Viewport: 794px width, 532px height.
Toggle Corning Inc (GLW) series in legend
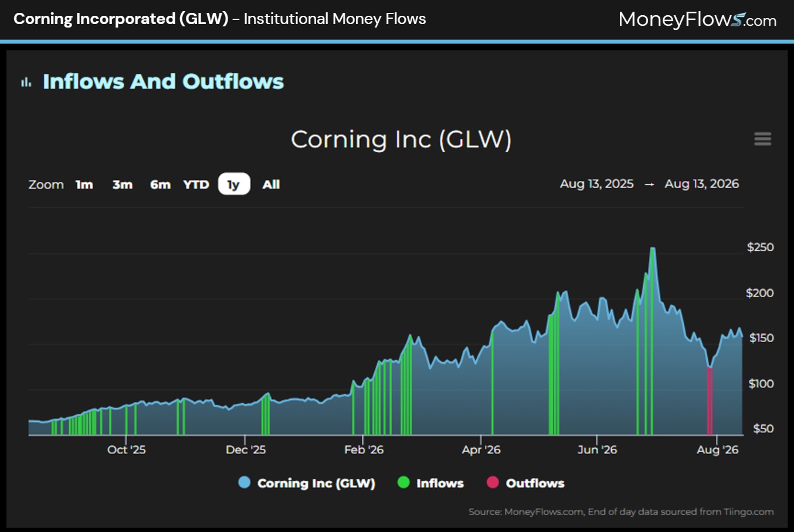tap(307, 483)
